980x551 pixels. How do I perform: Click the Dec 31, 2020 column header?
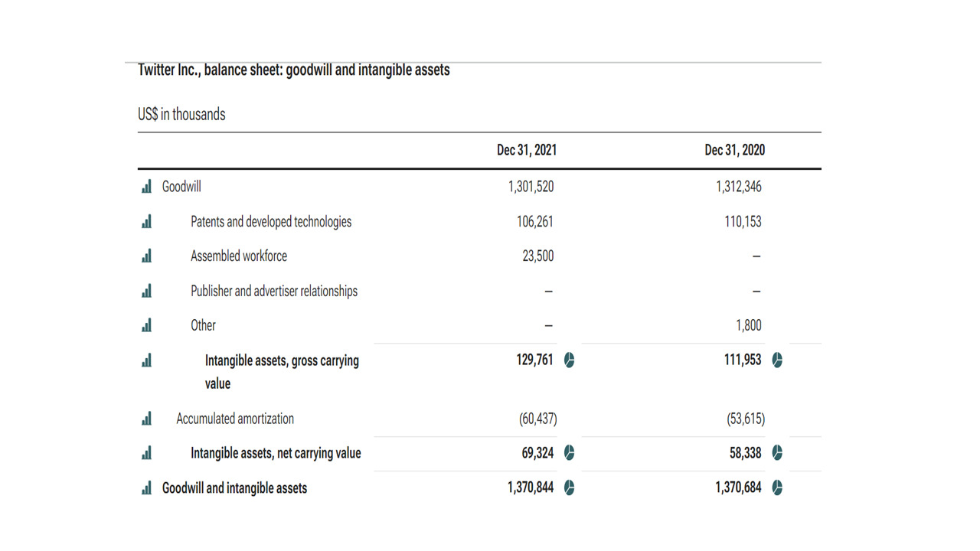(734, 150)
